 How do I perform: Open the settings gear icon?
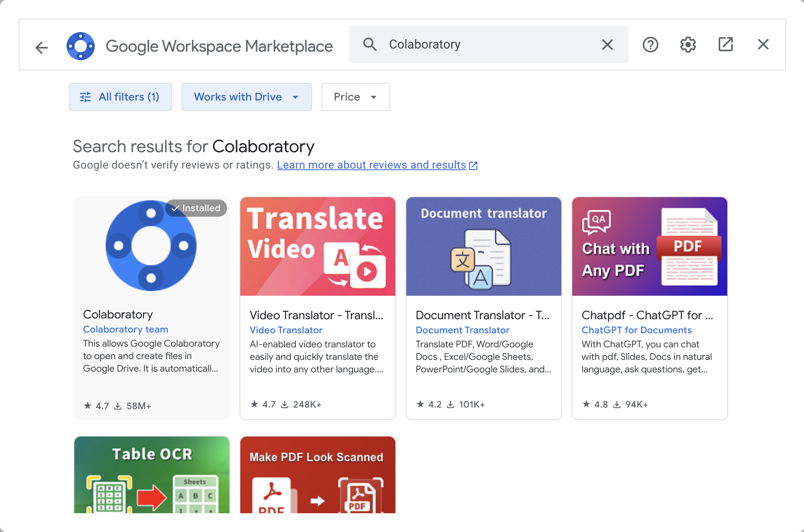click(x=688, y=45)
